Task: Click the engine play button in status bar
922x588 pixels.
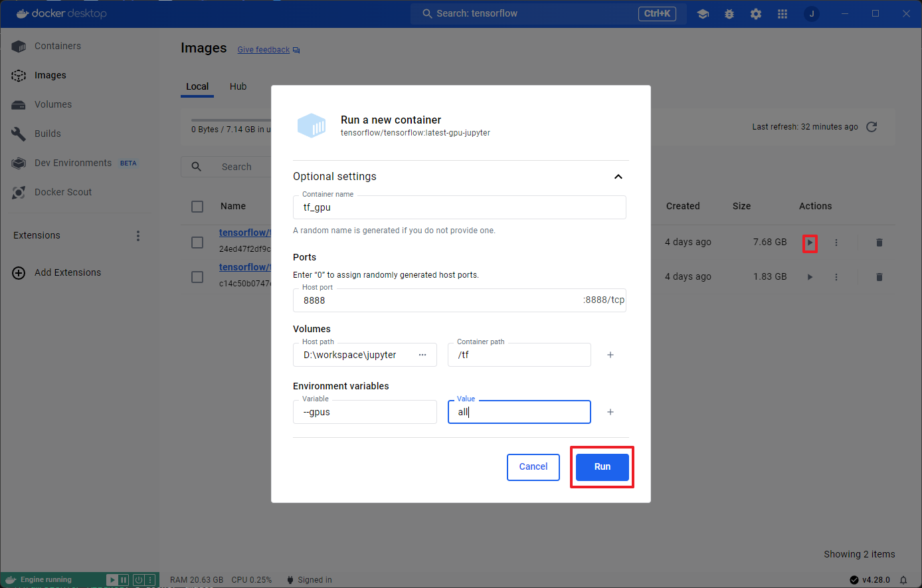Action: tap(112, 580)
